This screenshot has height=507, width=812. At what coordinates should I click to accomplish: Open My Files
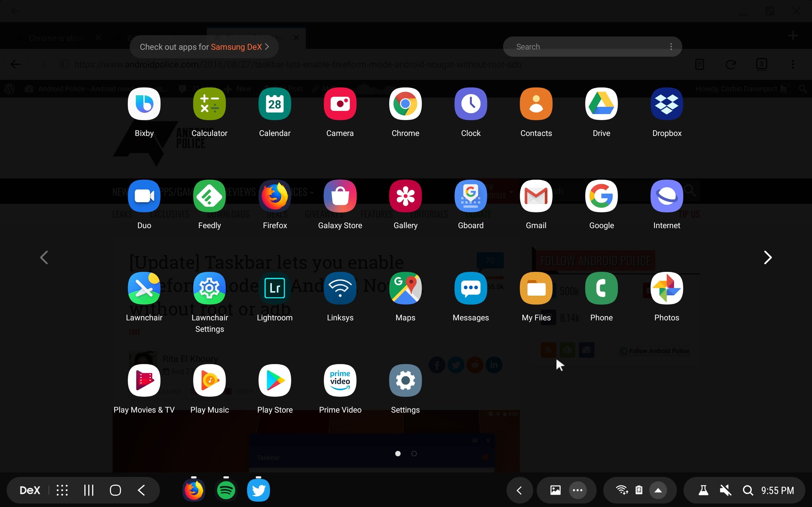(x=535, y=288)
